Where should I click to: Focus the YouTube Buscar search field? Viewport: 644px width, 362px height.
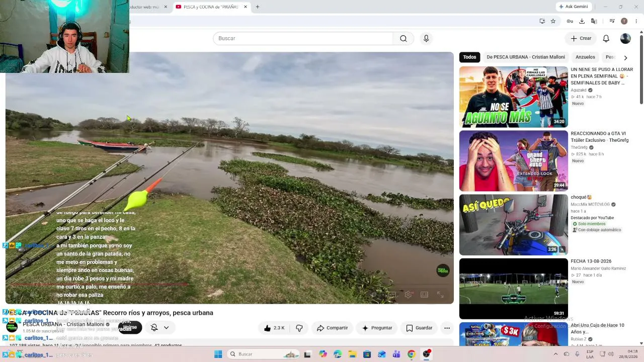click(303, 39)
